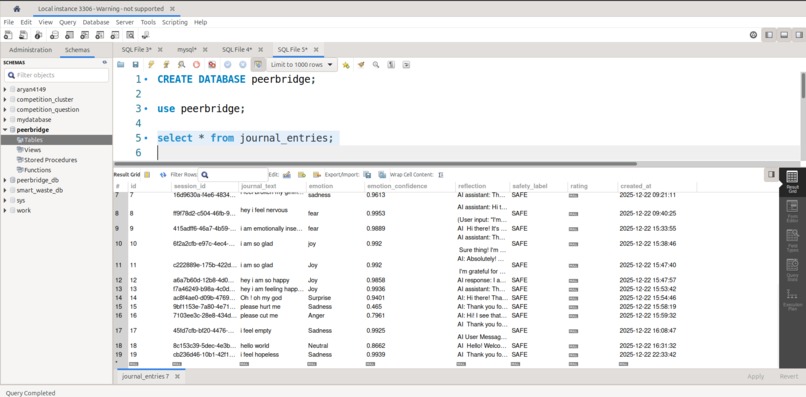Search table data icon in main toolbar

(x=130, y=35)
